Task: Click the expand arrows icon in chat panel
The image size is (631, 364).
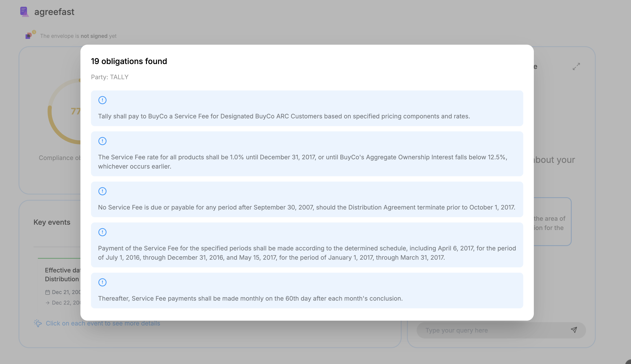Action: pyautogui.click(x=576, y=66)
